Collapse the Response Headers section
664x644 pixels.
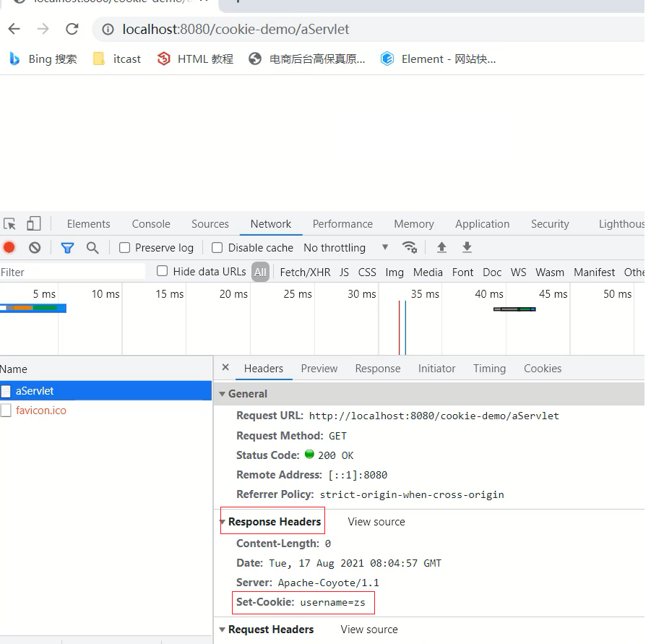point(222,522)
